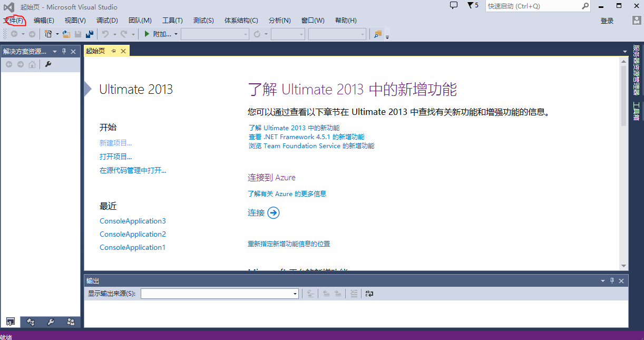Click the Solution Explorer Back icon
Screen dimensions: 644x340
click(8, 64)
